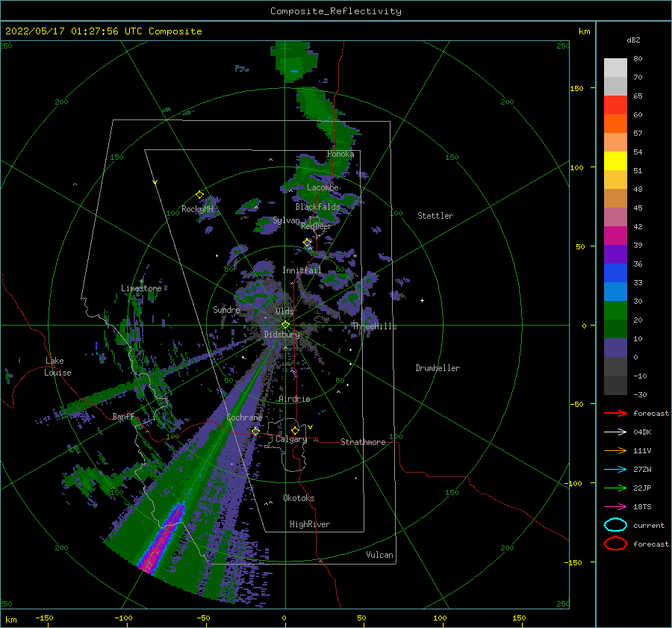Click the Innisfail city label

click(302, 270)
